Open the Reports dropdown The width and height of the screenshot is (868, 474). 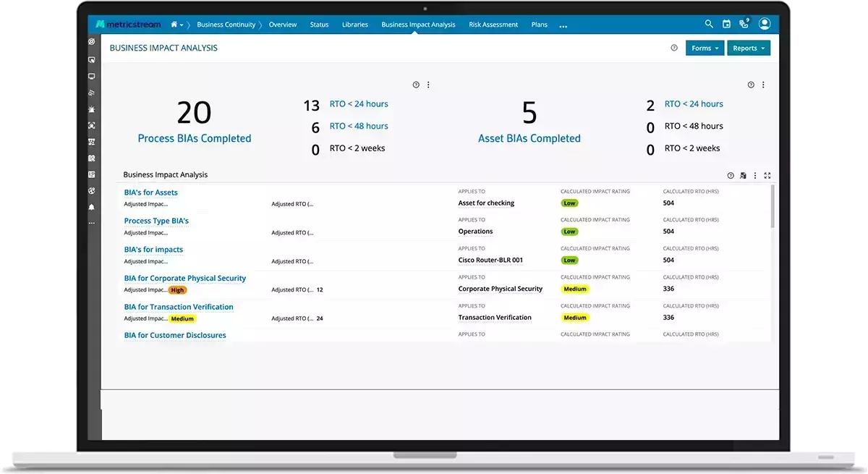click(x=749, y=48)
